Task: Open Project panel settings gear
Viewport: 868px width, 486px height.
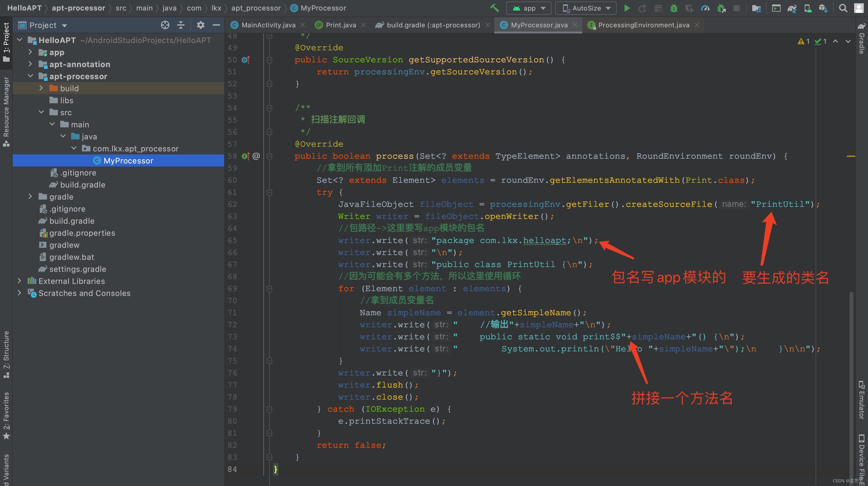Action: point(200,25)
